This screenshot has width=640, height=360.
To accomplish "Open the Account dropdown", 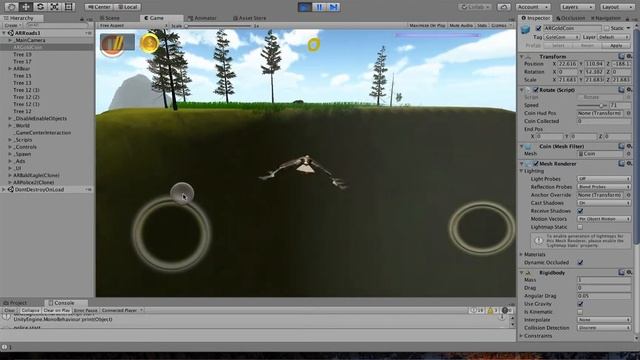I will (x=533, y=7).
